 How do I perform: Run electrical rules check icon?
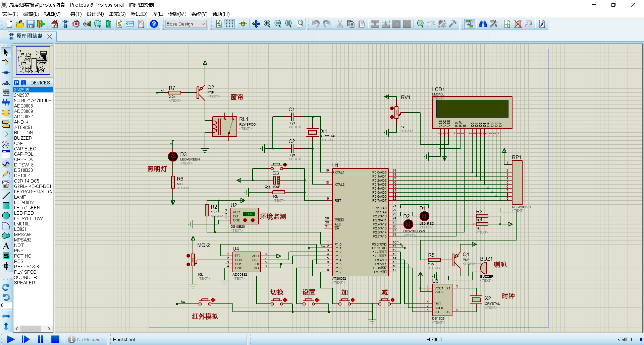542,24
